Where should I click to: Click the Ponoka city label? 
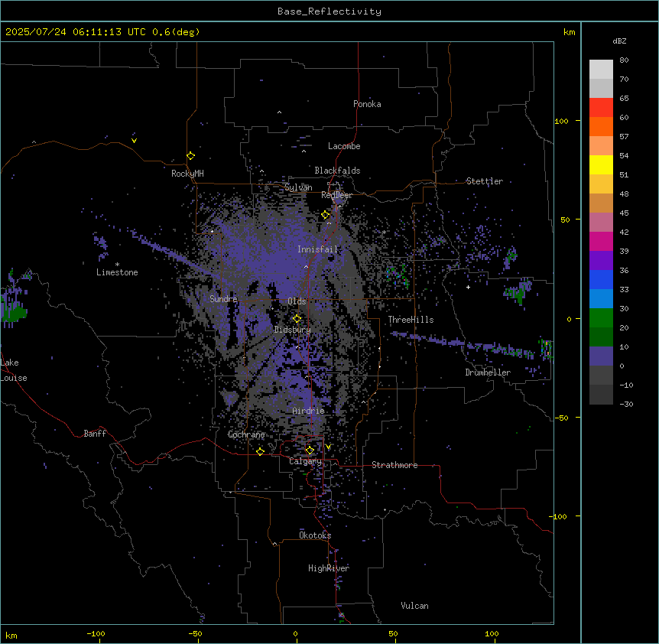367,104
